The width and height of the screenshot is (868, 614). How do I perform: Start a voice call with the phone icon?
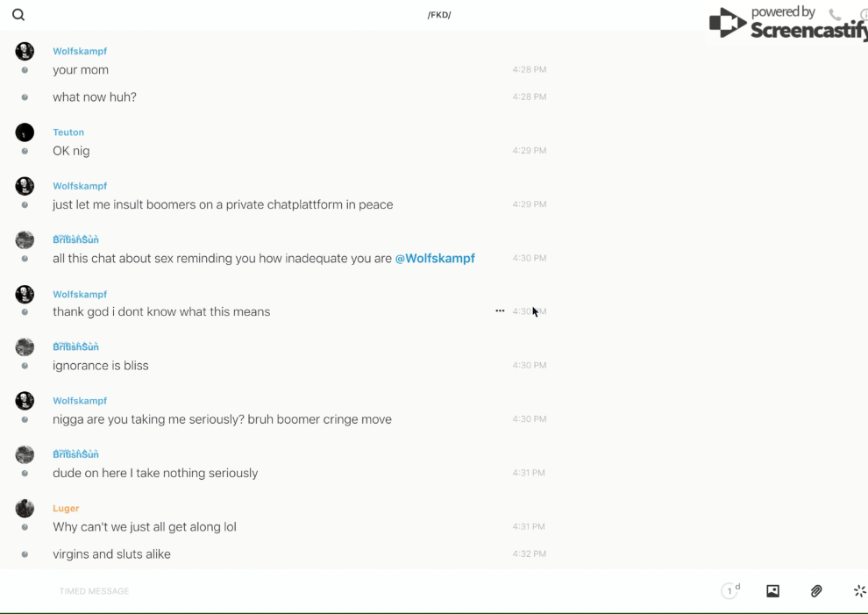(x=835, y=15)
